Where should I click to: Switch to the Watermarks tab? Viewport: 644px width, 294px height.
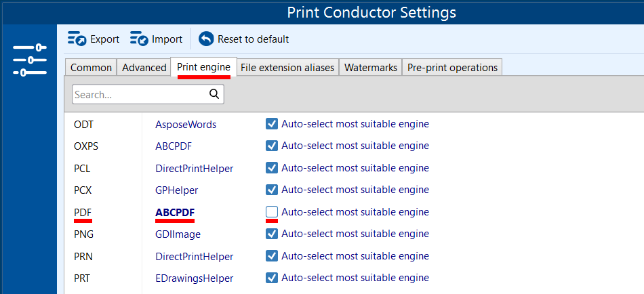pos(370,68)
